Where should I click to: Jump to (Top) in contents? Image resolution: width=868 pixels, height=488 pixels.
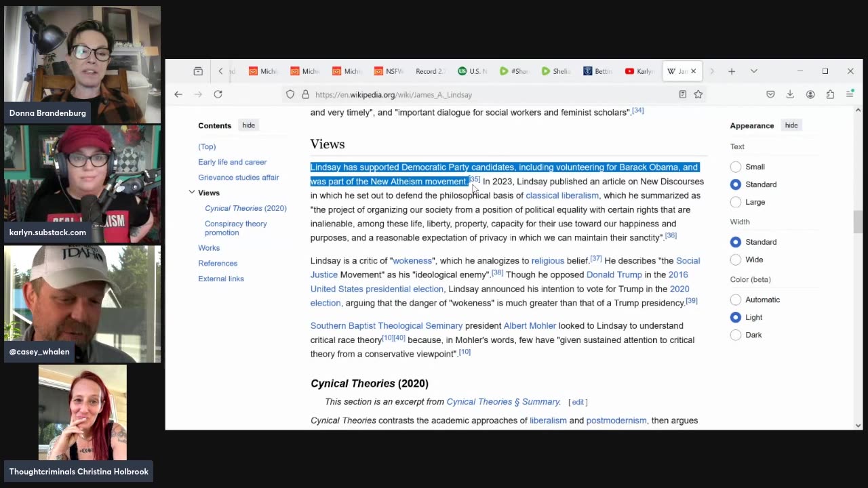207,146
